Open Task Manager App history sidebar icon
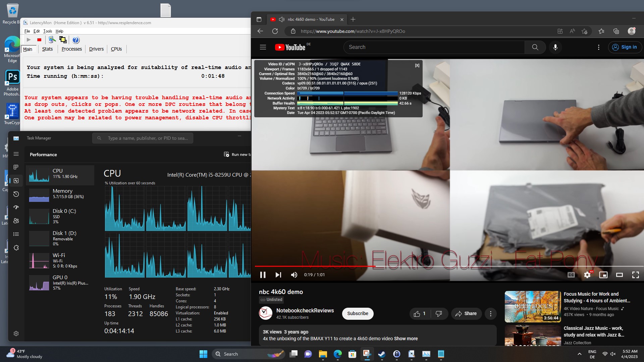Screen dimensions: 644x362 click(x=16, y=194)
